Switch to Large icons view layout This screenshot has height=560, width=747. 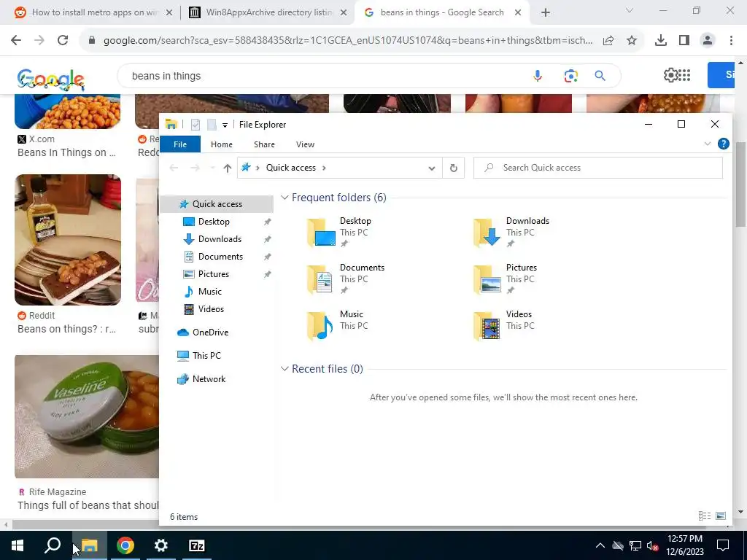coord(721,516)
